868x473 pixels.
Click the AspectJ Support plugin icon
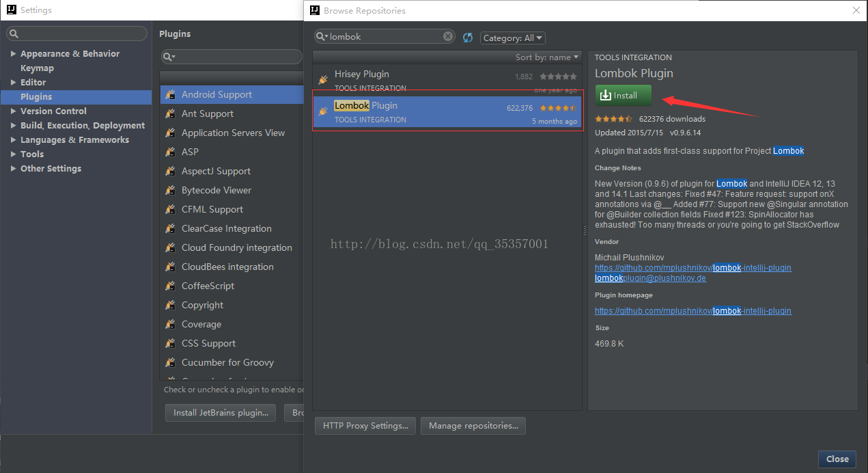[x=170, y=171]
